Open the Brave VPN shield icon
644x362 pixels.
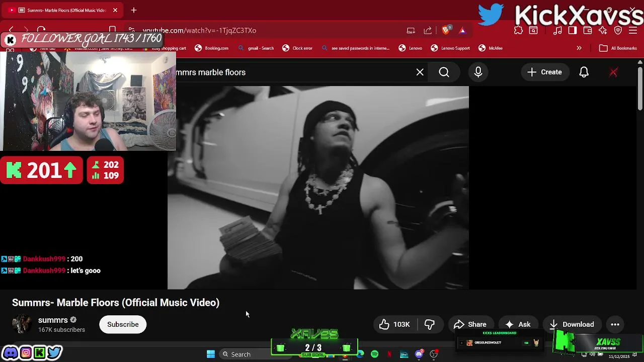pyautogui.click(x=618, y=30)
